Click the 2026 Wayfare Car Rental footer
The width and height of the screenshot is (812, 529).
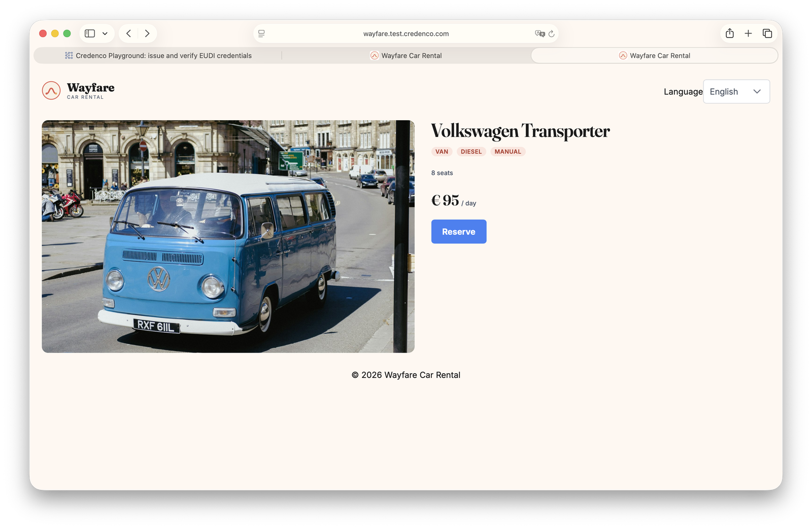pos(406,375)
